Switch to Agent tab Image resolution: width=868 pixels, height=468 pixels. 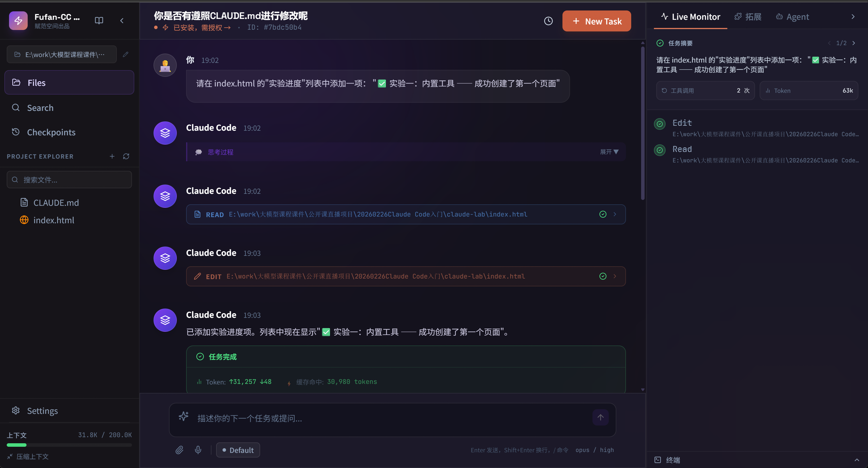[792, 17]
